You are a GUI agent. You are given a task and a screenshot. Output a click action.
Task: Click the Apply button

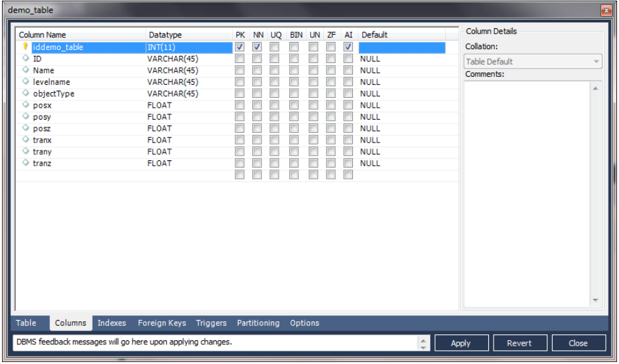(461, 343)
